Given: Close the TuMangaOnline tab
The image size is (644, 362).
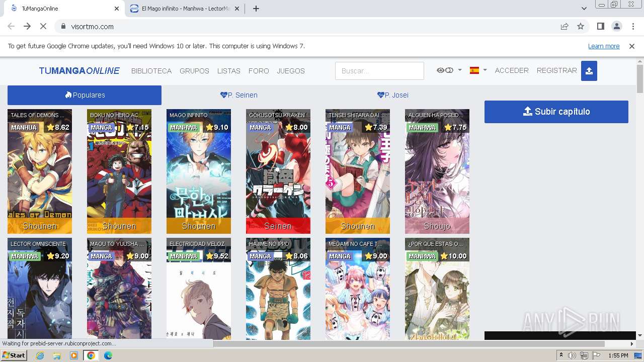Looking at the screenshot, I should pos(117,9).
